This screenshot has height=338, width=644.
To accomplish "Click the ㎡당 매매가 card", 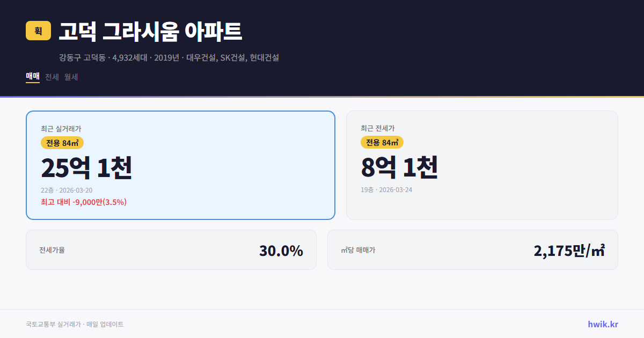I will pos(472,249).
